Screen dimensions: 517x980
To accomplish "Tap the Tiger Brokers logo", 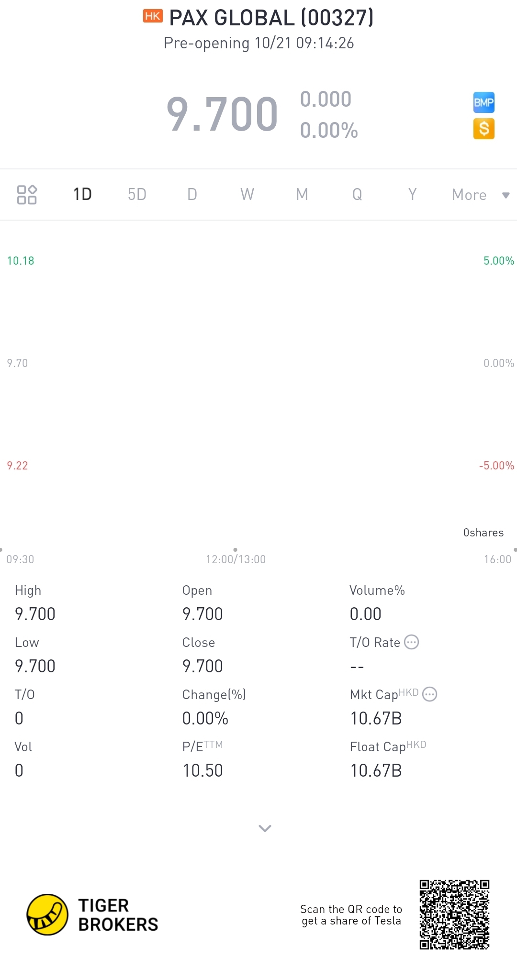I will click(x=92, y=914).
